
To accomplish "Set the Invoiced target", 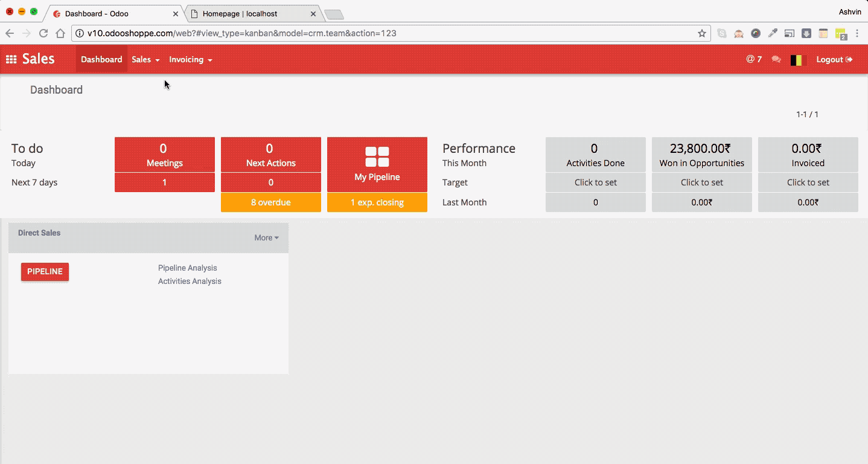I will pyautogui.click(x=808, y=182).
